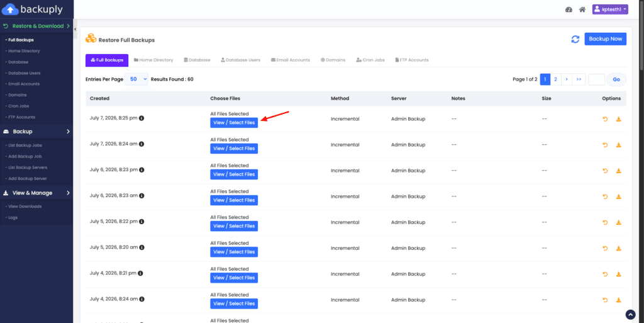Switch to the Home Directory tab
644x323 pixels.
tap(153, 60)
